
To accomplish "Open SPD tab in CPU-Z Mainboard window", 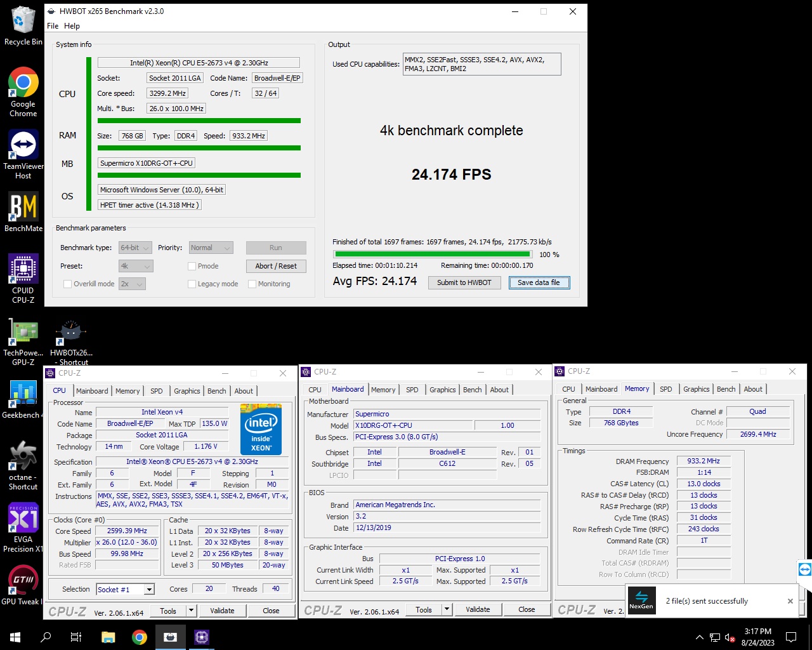I will (412, 390).
